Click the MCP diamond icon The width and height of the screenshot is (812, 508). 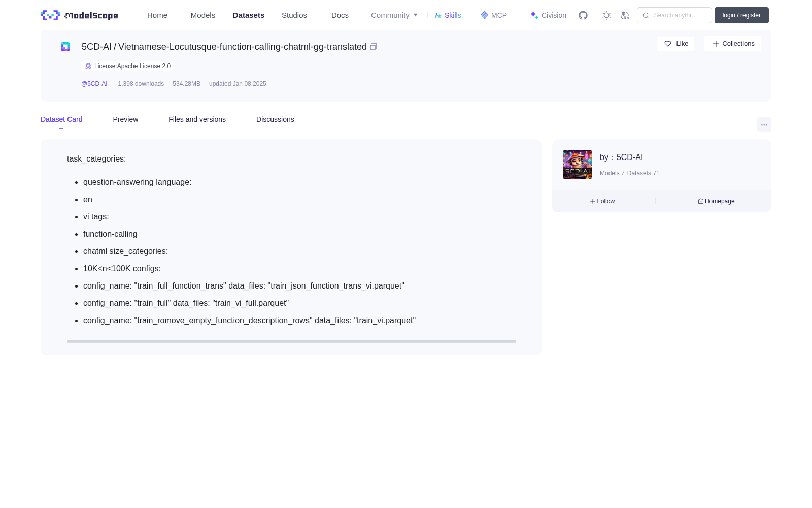[484, 15]
